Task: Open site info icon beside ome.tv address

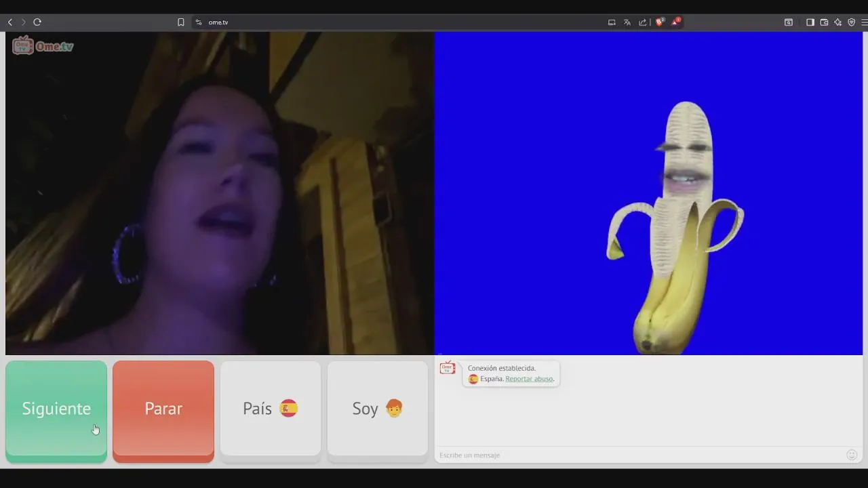Action: (x=199, y=22)
